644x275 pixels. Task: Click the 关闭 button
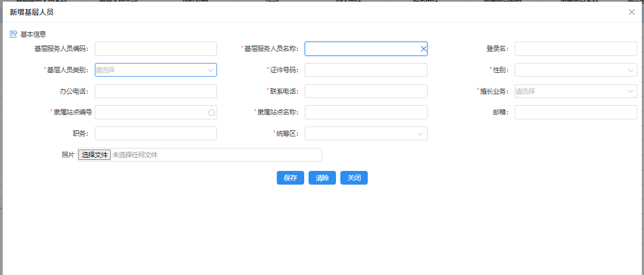coord(354,178)
